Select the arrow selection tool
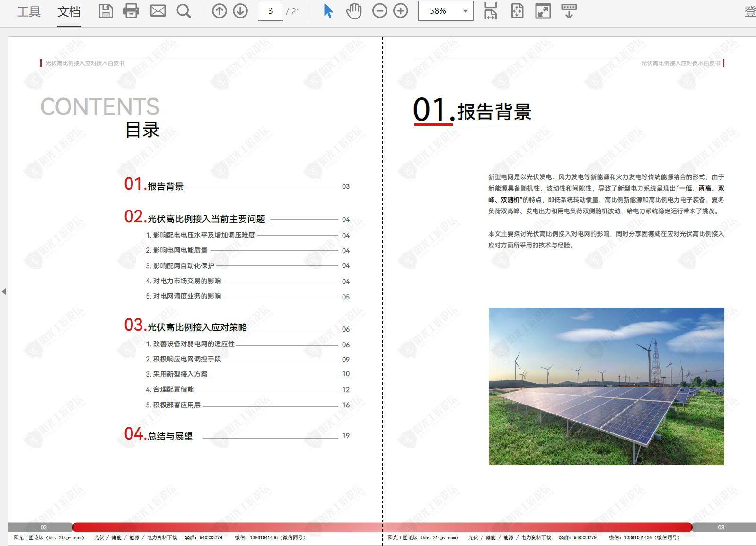This screenshot has width=756, height=546. tap(328, 11)
